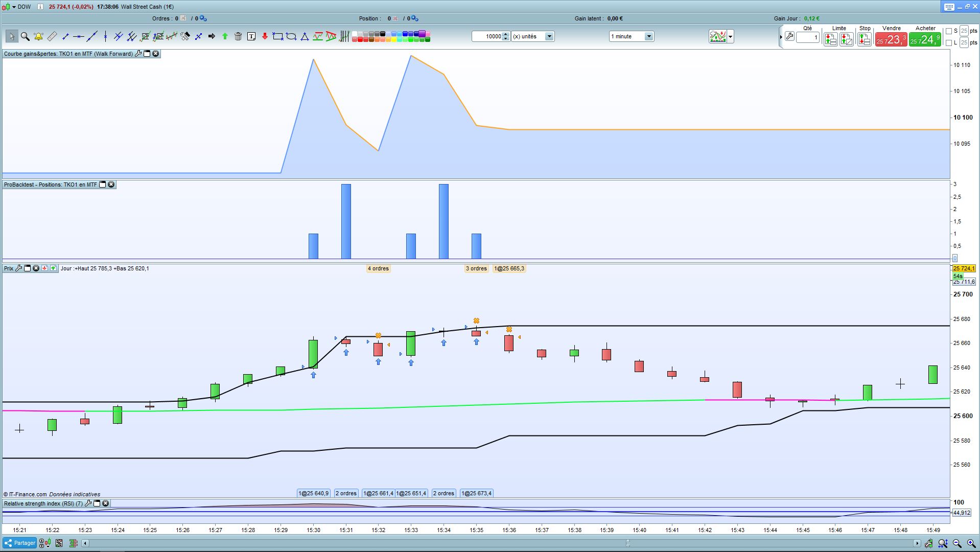This screenshot has width=980, height=552.
Task: Click the Stop order button
Action: point(865,39)
